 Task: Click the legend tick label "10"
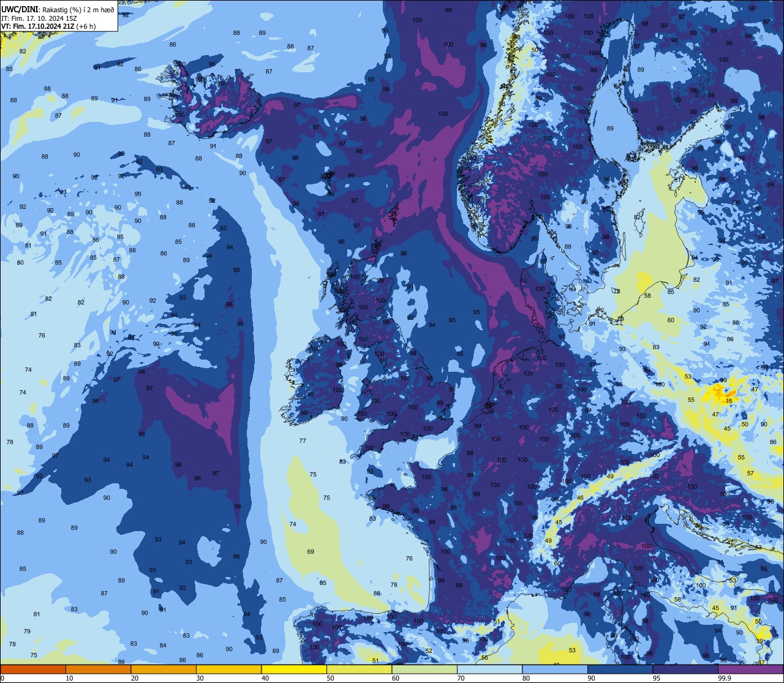point(69,678)
